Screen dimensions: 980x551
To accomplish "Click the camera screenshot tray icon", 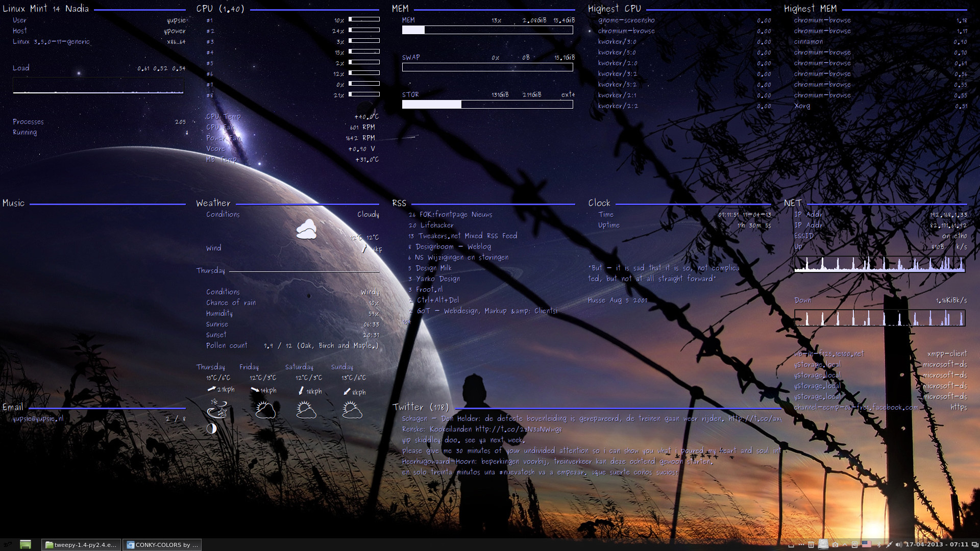I will pyautogui.click(x=835, y=544).
